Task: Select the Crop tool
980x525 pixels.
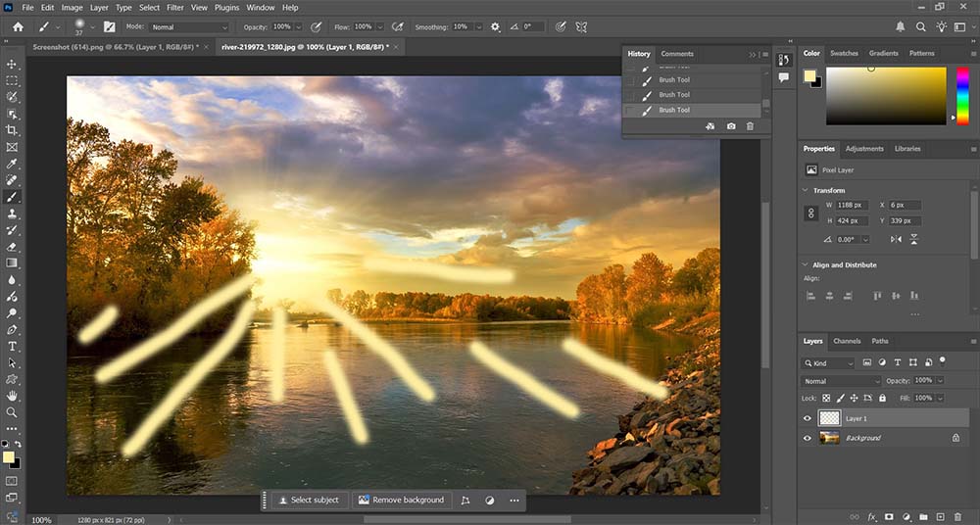Action: coord(13,130)
